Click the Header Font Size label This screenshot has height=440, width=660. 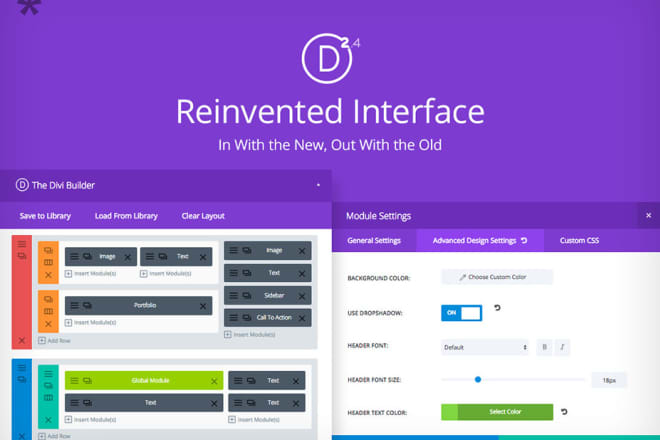click(374, 380)
